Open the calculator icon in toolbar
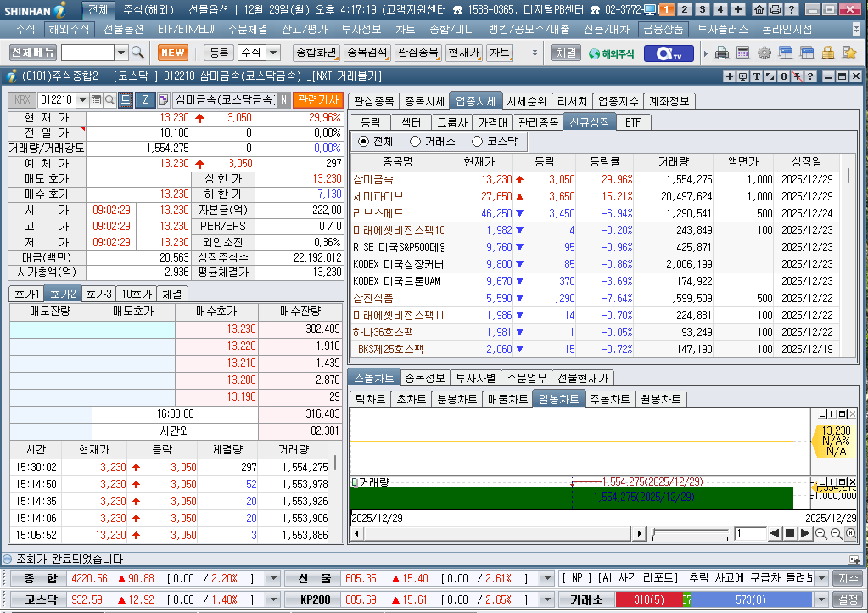The image size is (868, 613). [743, 53]
